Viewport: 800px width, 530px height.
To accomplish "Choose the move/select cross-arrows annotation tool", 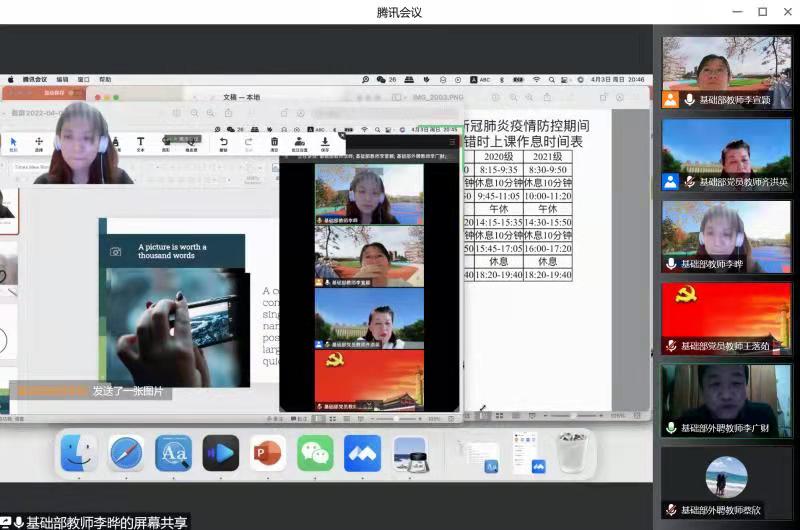I will click(39, 143).
